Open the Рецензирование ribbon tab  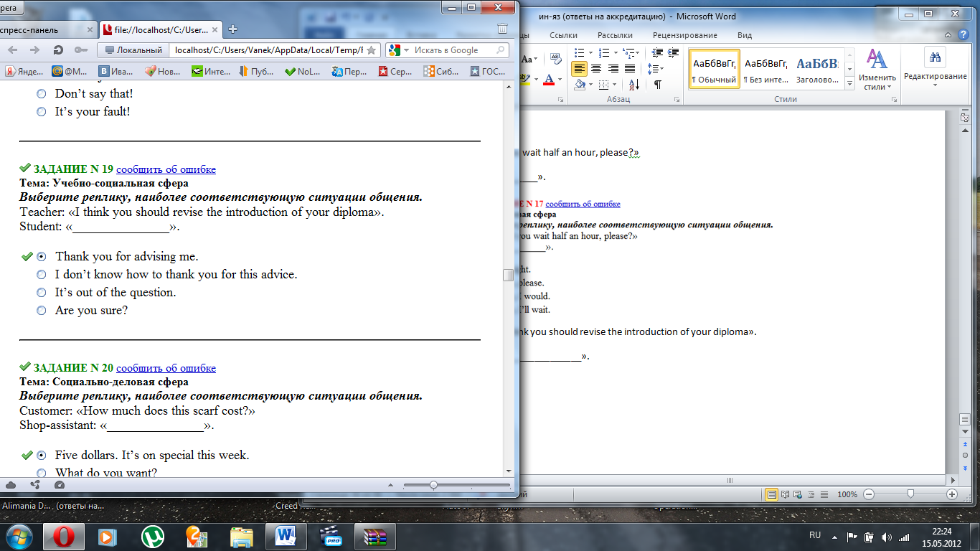[x=684, y=35]
